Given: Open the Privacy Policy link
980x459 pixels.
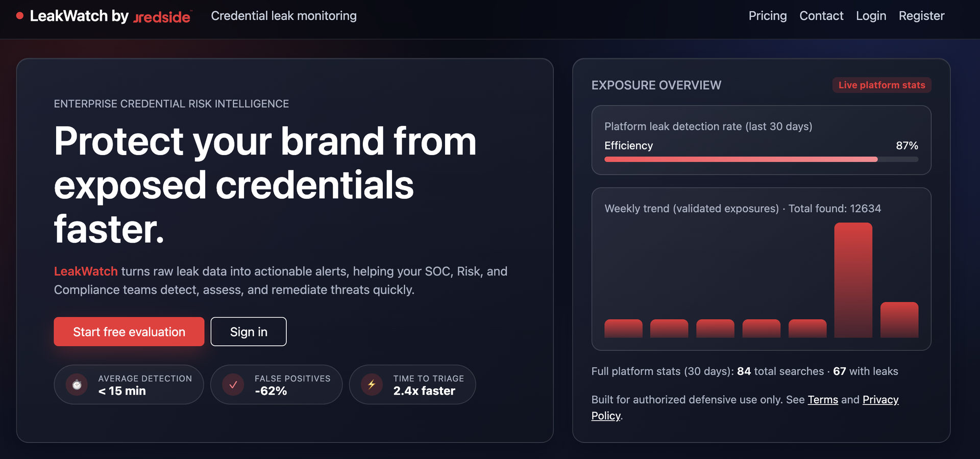Looking at the screenshot, I should click(x=880, y=400).
